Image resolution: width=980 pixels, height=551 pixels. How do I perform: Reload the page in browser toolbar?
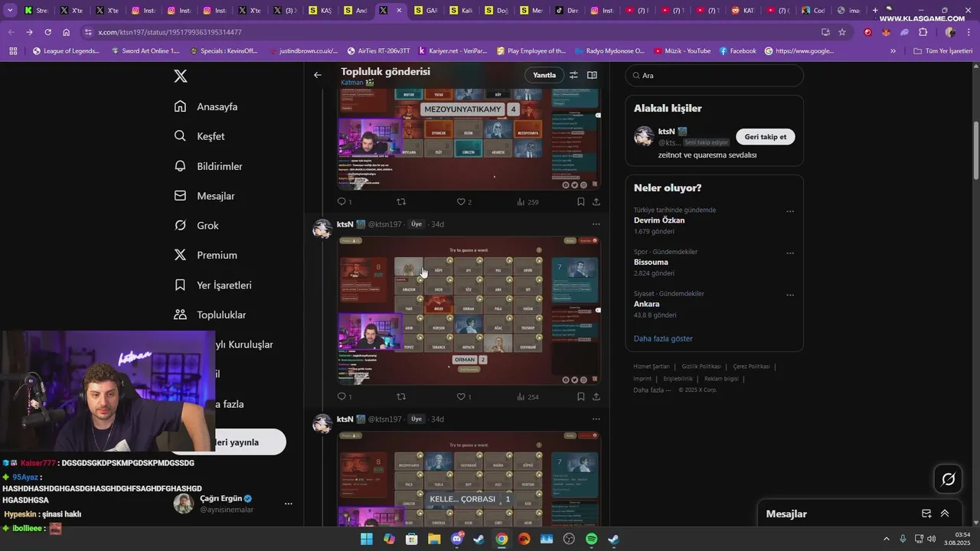(x=47, y=32)
